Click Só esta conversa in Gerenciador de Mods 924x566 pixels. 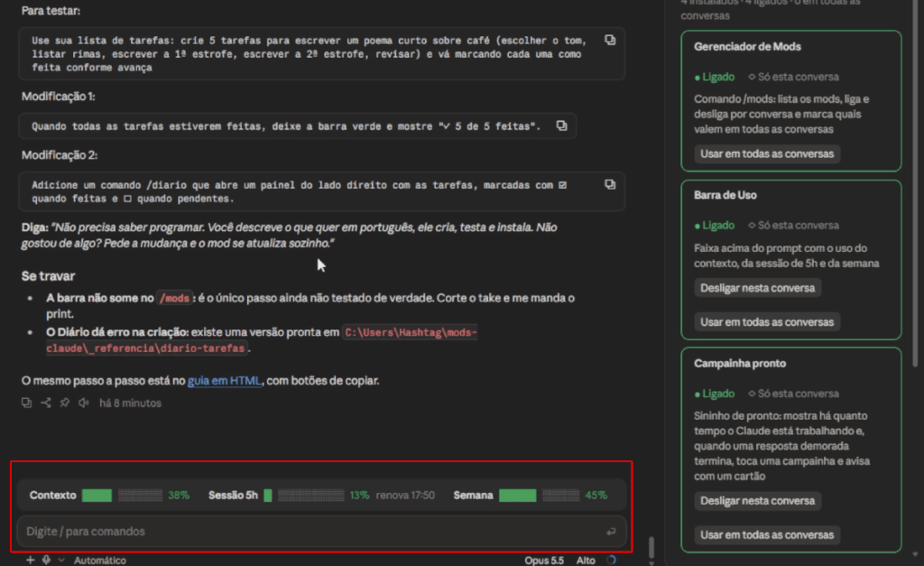pyautogui.click(x=798, y=77)
